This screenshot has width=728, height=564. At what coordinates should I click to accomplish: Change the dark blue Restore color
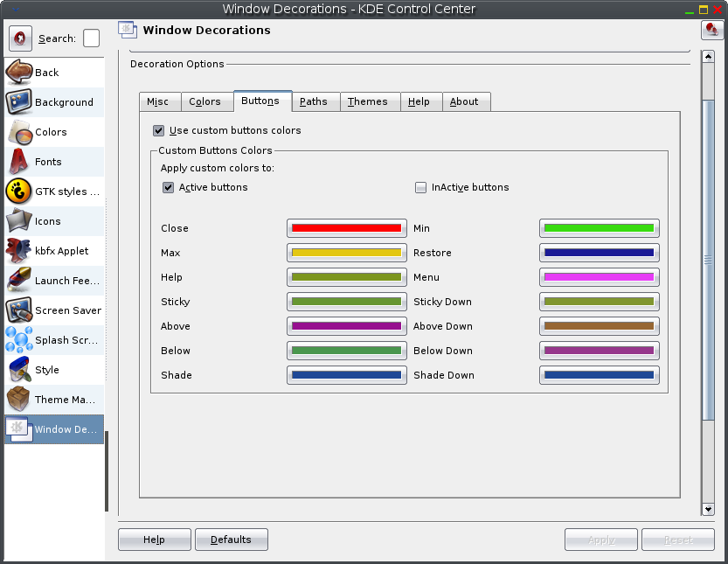(600, 253)
